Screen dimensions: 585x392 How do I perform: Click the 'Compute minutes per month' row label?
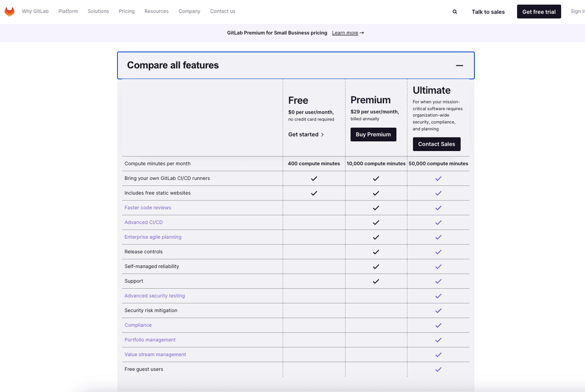[x=157, y=164]
